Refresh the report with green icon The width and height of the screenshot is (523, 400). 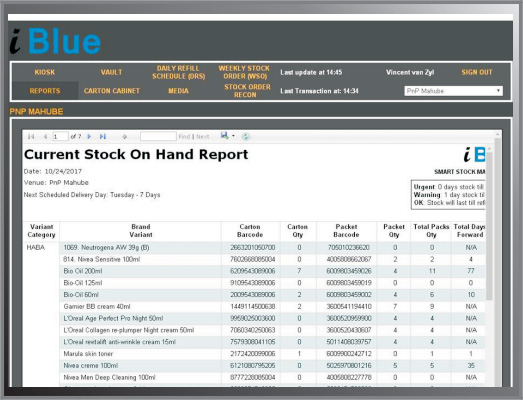tap(246, 136)
